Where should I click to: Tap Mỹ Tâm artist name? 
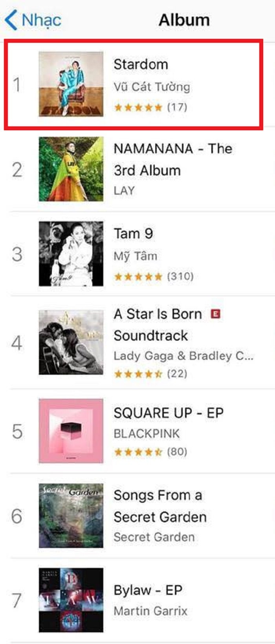tap(136, 256)
